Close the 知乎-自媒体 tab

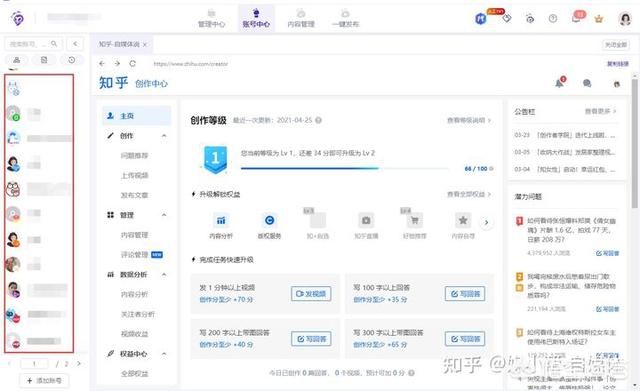click(x=145, y=44)
